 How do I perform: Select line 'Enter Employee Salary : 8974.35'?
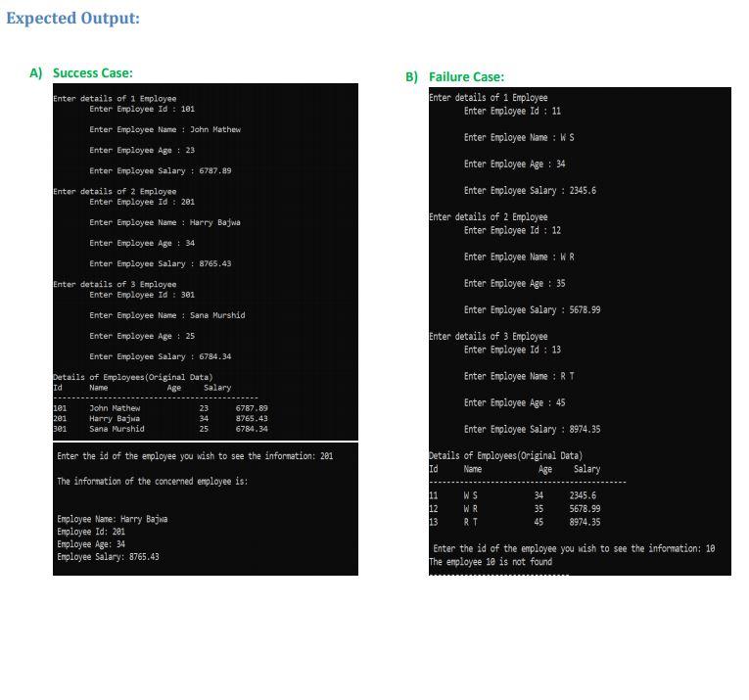533,429
